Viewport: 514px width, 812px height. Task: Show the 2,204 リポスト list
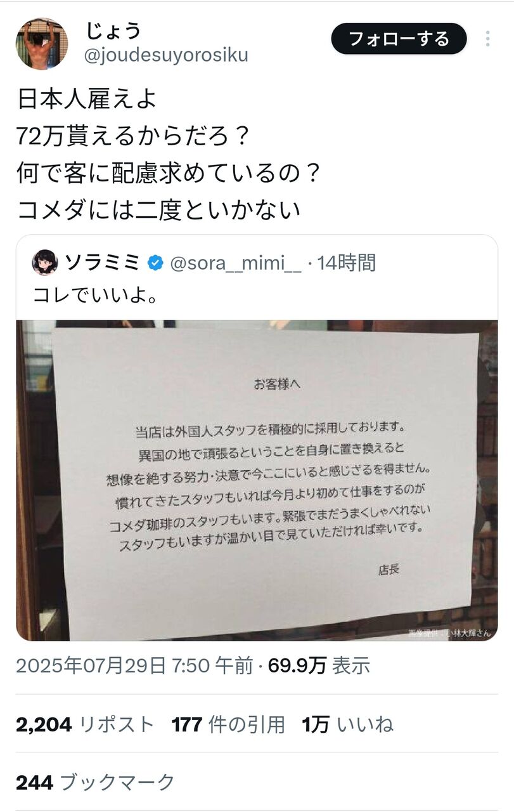pos(85,724)
